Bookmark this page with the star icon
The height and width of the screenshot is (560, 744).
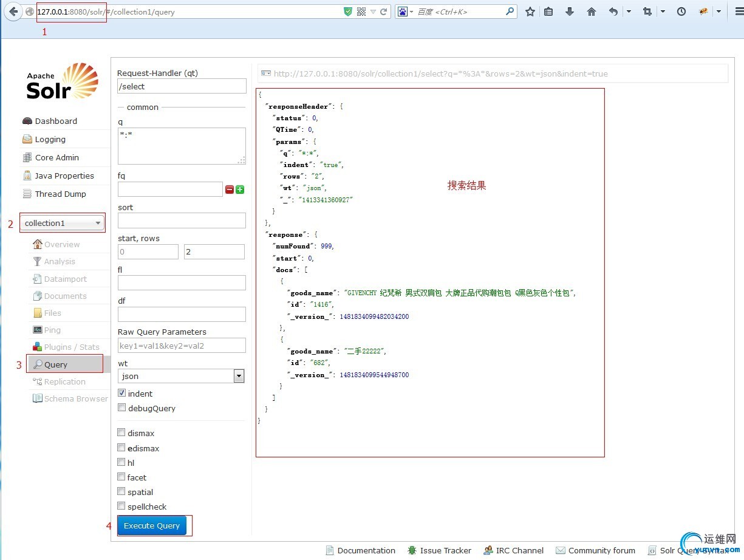530,12
